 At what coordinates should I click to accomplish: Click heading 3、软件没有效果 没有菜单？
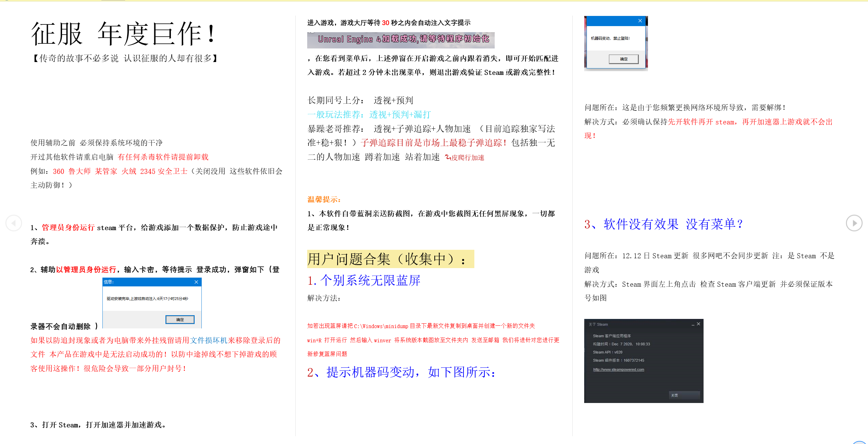[x=664, y=224]
